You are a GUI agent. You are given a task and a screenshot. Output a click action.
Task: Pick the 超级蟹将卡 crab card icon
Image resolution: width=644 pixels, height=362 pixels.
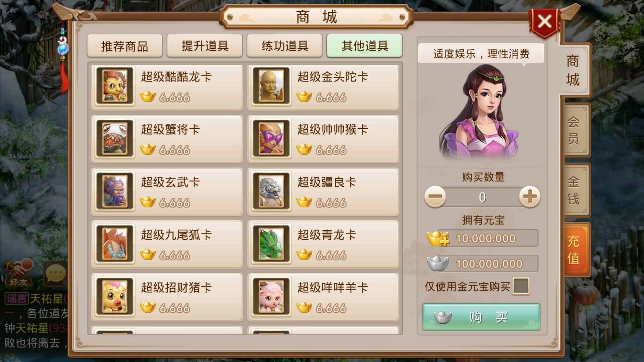click(115, 138)
